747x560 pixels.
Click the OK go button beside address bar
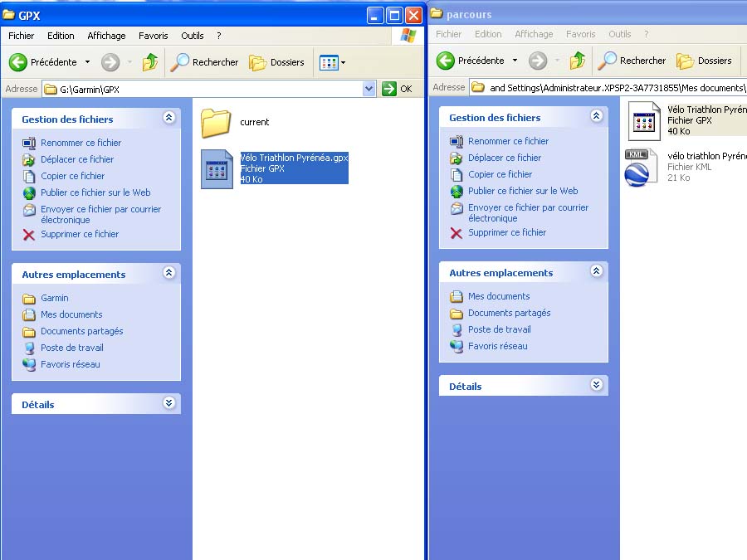(x=398, y=89)
